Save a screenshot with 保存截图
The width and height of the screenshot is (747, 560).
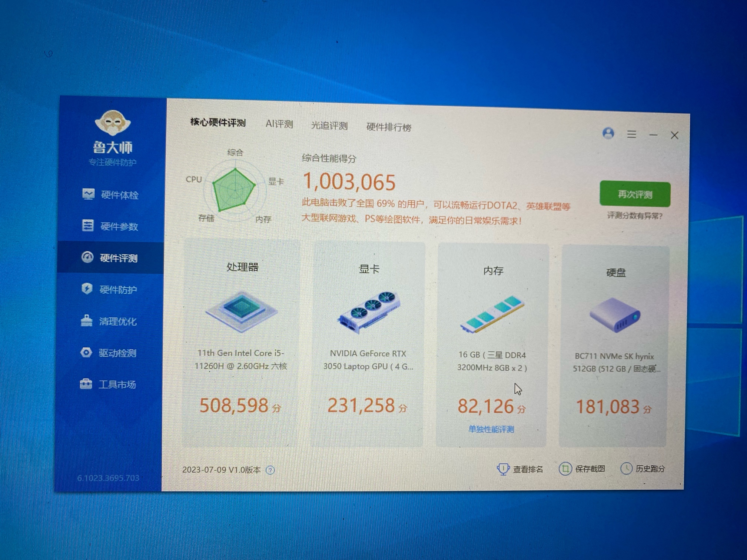coord(582,469)
